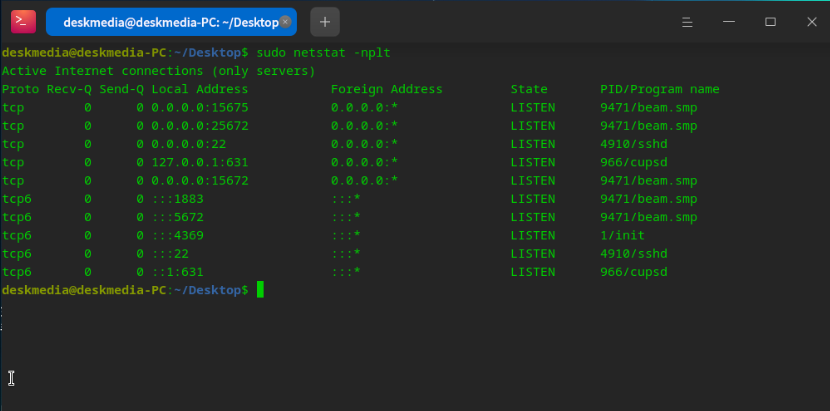Click the 'Local Address' column header

(200, 90)
